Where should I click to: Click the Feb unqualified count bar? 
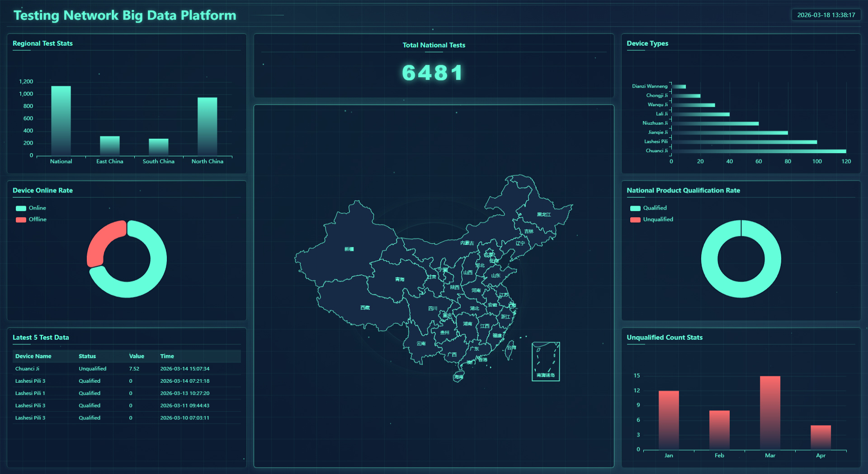[719, 430]
